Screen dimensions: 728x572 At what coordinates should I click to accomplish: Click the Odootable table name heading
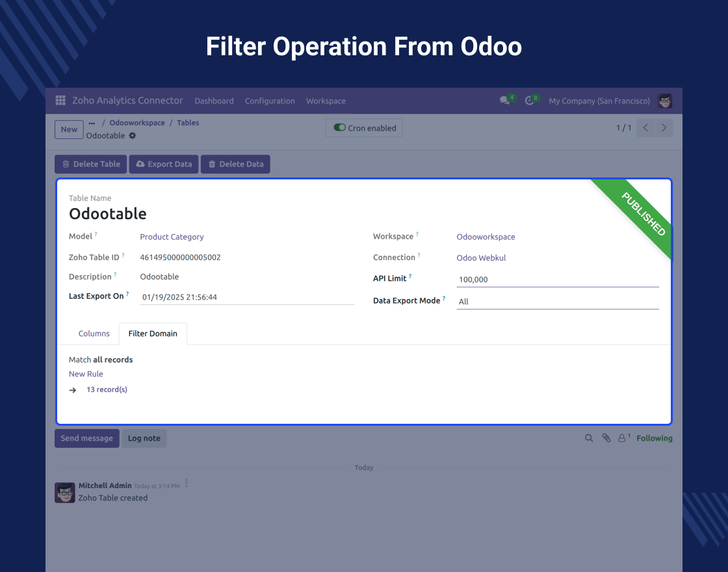[108, 214]
